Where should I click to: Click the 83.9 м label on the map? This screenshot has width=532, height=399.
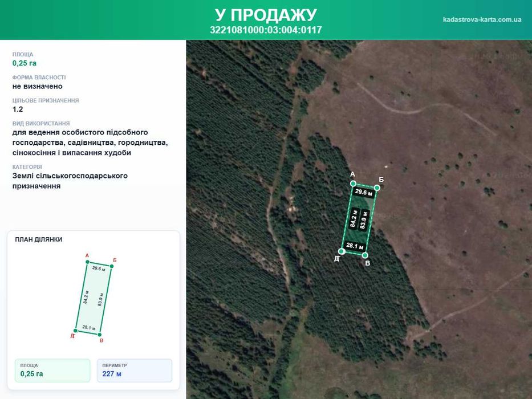click(364, 220)
